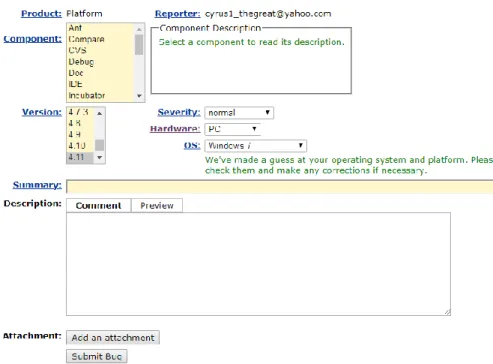Select version 4.8 in Version list
493x364 pixels.
tap(80, 123)
